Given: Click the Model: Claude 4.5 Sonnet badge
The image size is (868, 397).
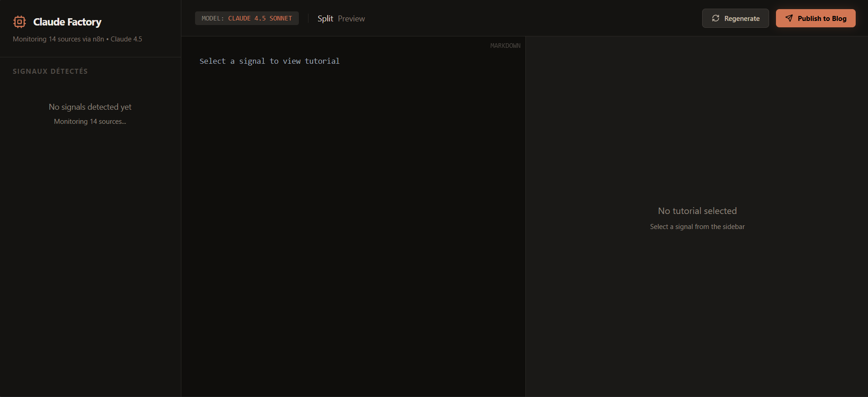Looking at the screenshot, I should (247, 18).
